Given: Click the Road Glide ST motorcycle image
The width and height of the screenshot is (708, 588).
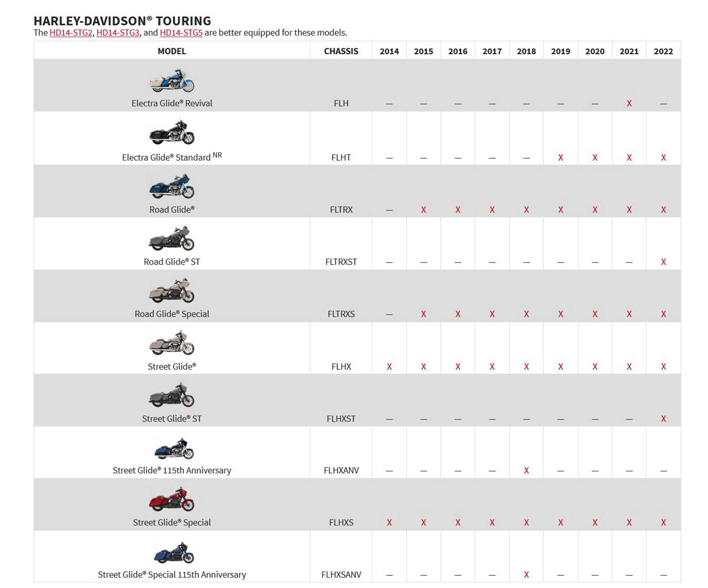Looking at the screenshot, I should click(172, 238).
